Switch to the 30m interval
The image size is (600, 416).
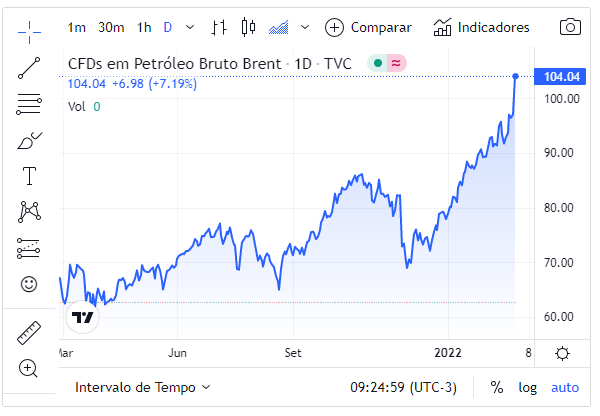click(x=111, y=27)
